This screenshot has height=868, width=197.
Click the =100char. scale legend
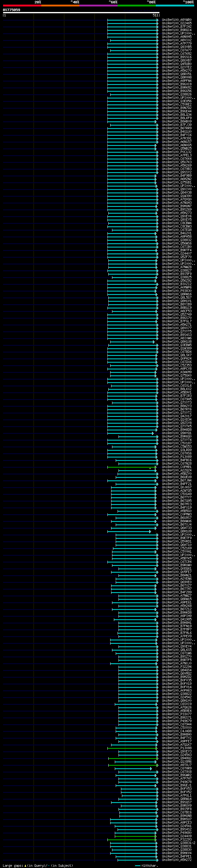click(146, 865)
